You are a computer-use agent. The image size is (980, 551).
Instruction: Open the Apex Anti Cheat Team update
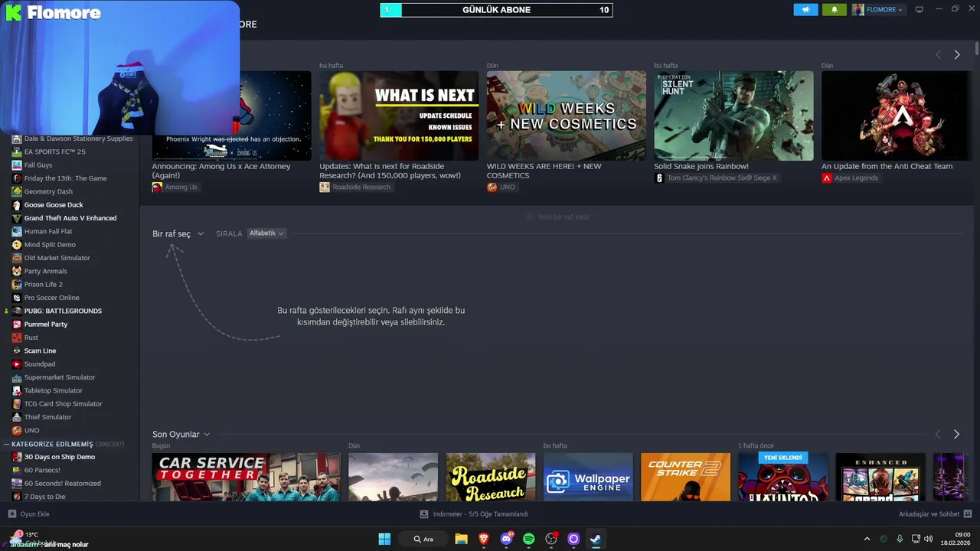click(x=895, y=116)
